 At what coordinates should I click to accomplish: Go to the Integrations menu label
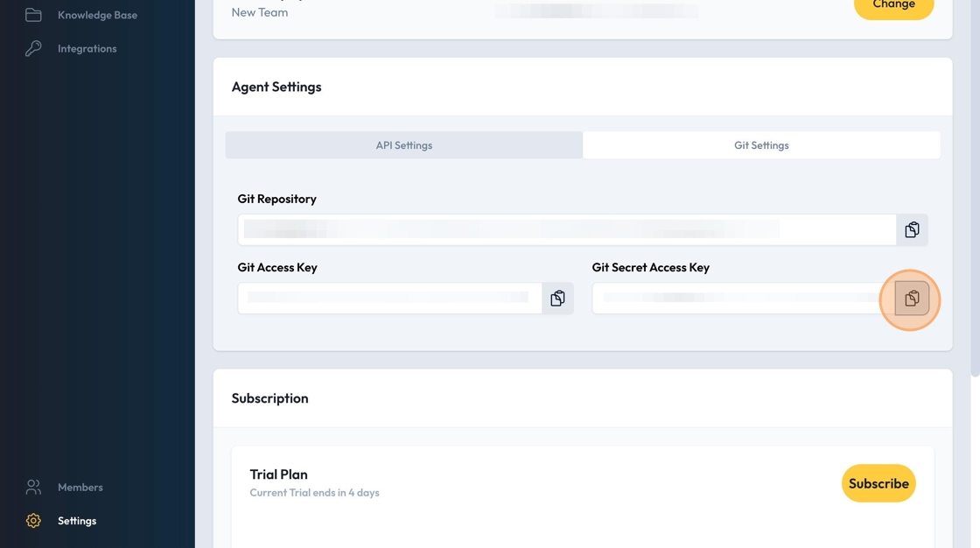[87, 48]
